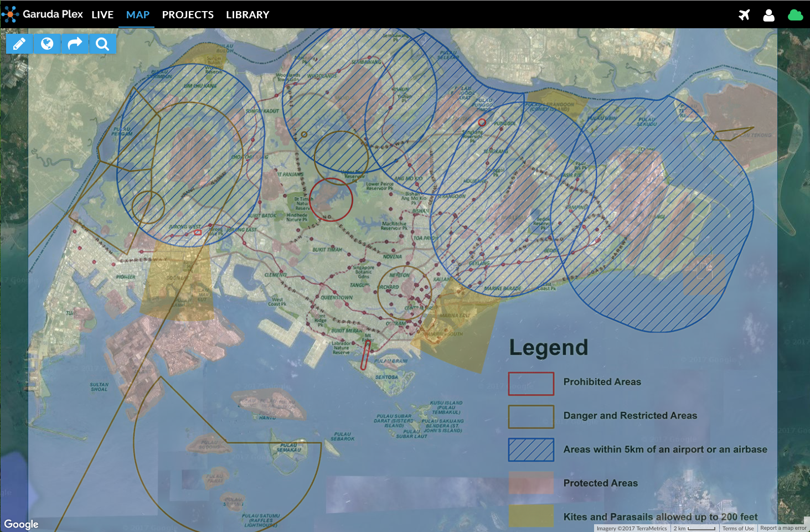Click the SULTAN SHOAL map label
Screen dimensions: 810x532
(99, 387)
